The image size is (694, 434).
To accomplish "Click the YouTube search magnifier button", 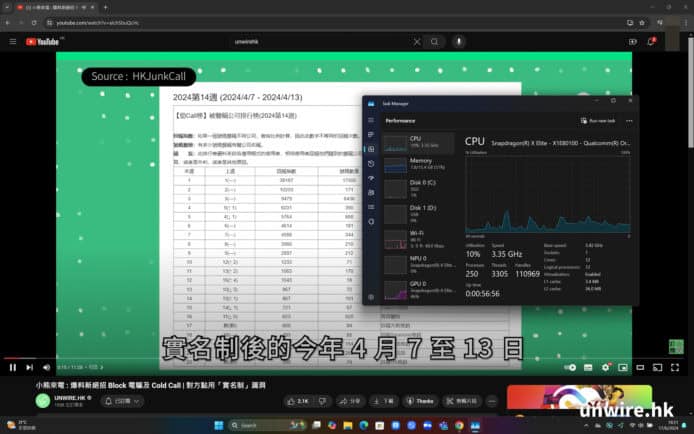I will click(434, 42).
